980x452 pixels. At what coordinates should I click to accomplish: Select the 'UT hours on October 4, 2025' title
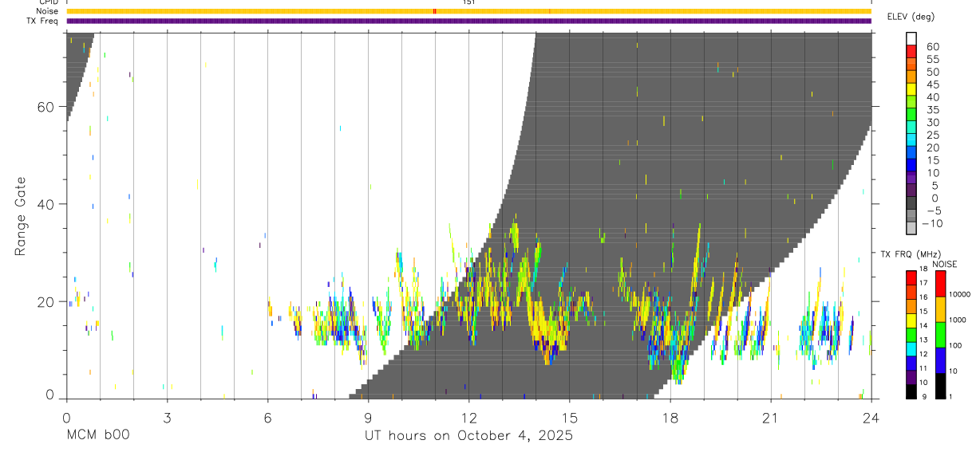(x=469, y=436)
